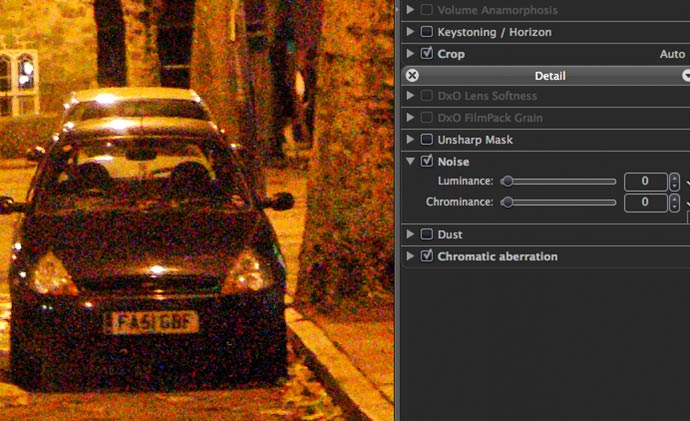The height and width of the screenshot is (421, 690).
Task: Uncheck the Noise correction checkbox
Action: [x=426, y=161]
